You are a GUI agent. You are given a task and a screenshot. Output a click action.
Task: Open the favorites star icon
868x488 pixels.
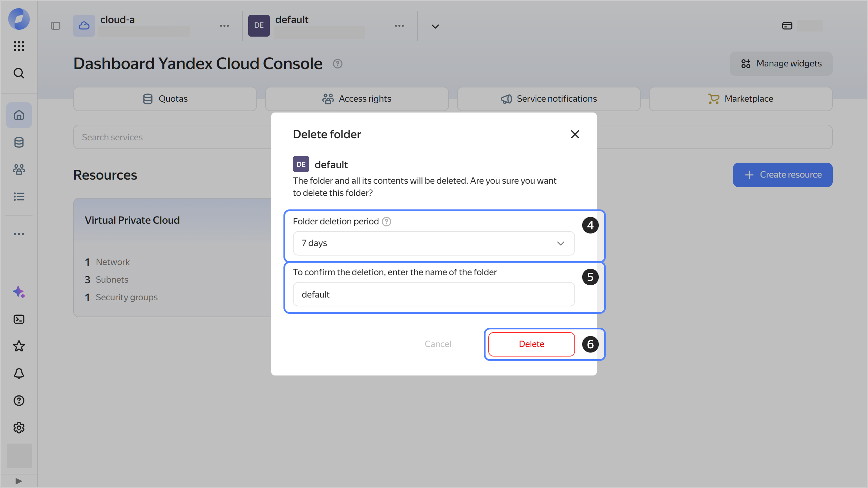[19, 346]
